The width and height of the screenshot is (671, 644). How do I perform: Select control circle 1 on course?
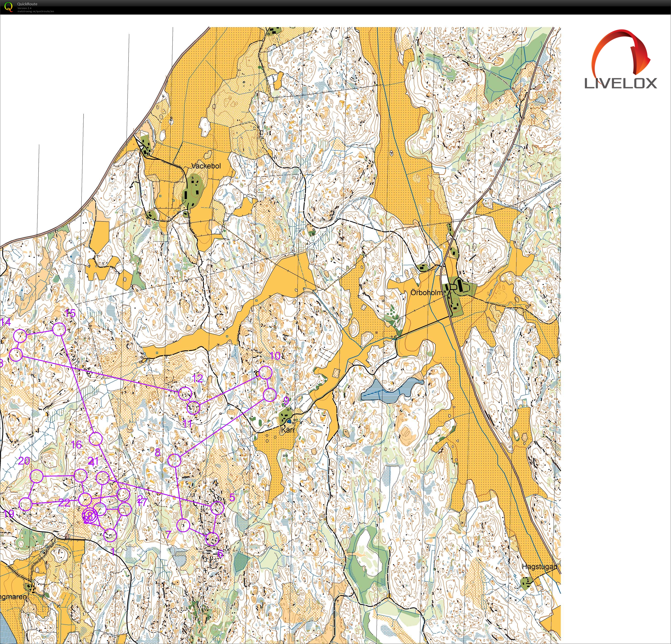coord(110,535)
